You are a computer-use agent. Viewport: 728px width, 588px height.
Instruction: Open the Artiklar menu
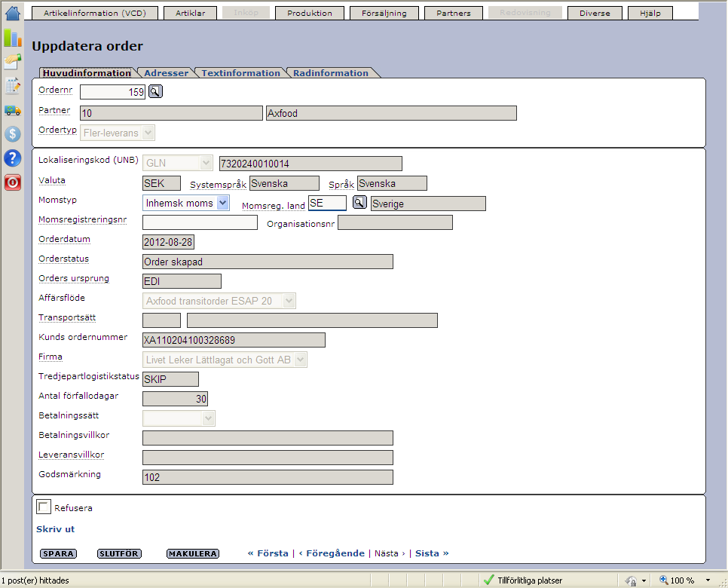(191, 13)
